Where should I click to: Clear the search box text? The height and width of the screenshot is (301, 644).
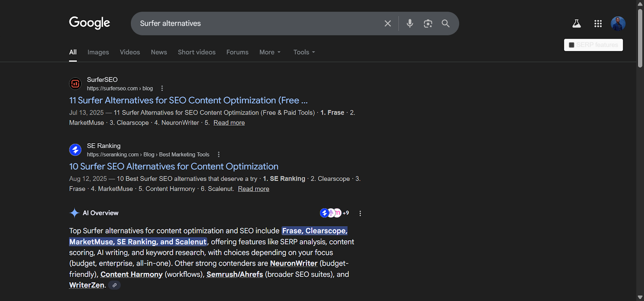(388, 23)
